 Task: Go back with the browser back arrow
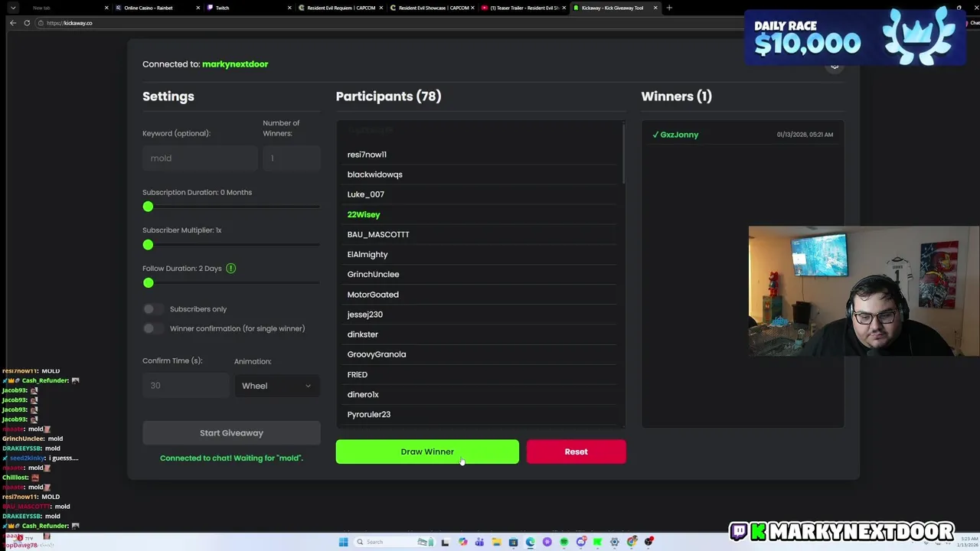pyautogui.click(x=13, y=23)
